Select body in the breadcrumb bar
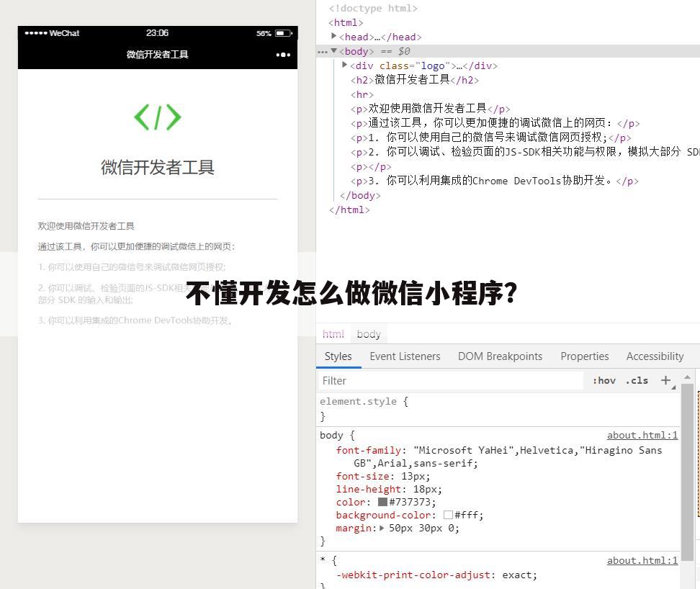The width and height of the screenshot is (700, 589). click(369, 334)
